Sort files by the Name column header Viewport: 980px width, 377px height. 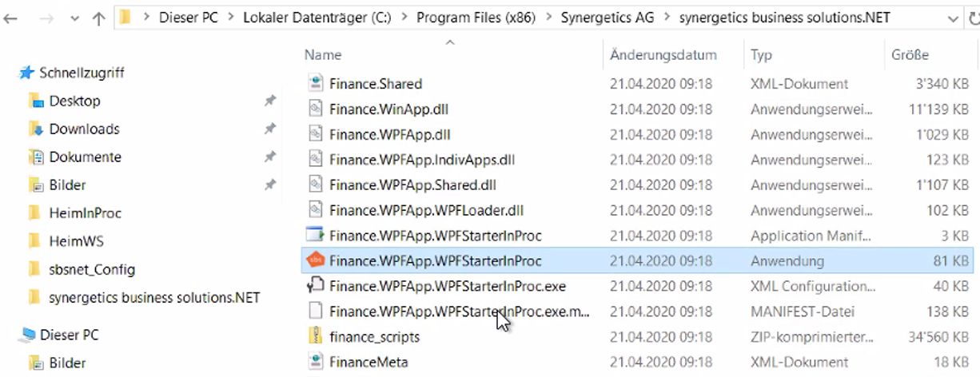[323, 55]
